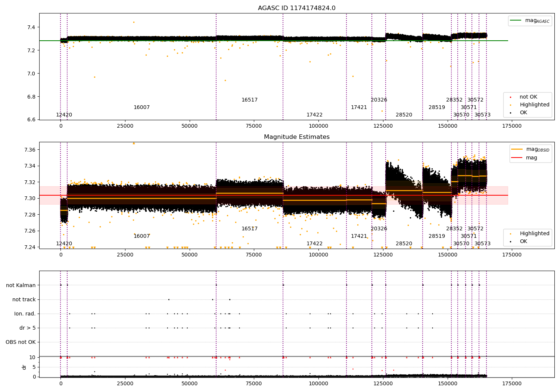
Task: Click y-axis tick 7.36 in middle plot
Action: [x=30, y=150]
